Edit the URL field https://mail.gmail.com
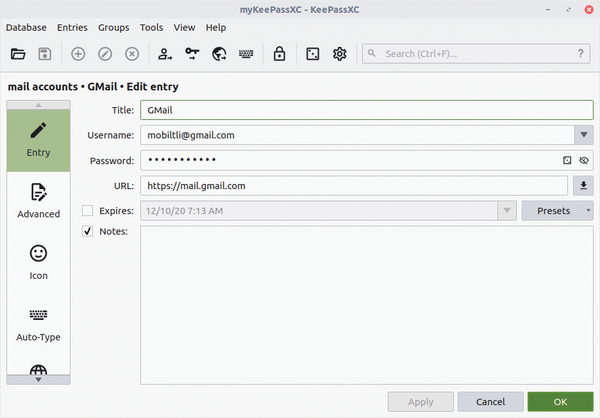Image resolution: width=600 pixels, height=418 pixels. (354, 186)
